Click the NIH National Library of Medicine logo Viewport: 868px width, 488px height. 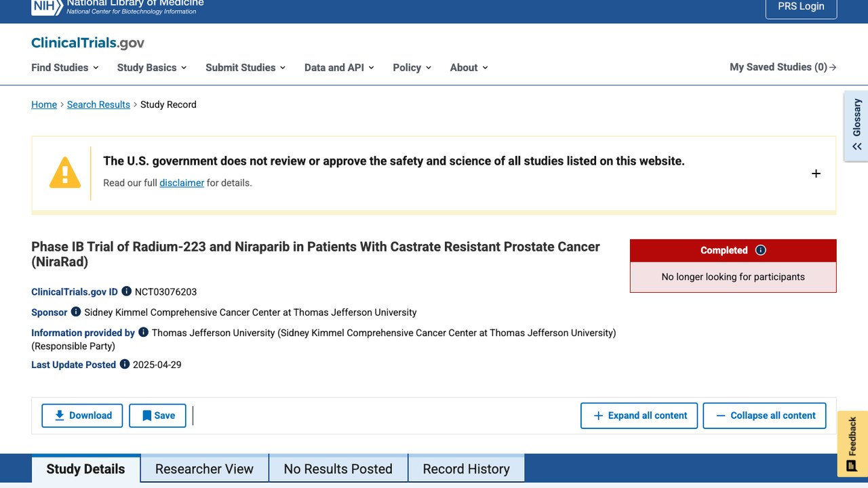click(x=117, y=7)
